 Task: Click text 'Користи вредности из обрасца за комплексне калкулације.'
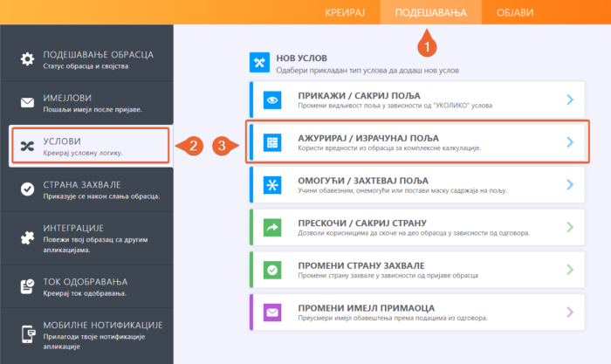(389, 148)
